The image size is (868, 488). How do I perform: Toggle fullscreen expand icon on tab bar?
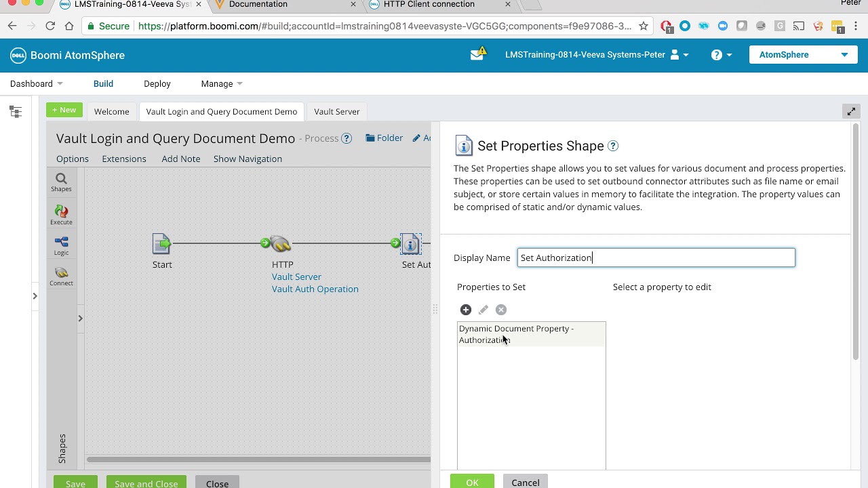point(851,111)
